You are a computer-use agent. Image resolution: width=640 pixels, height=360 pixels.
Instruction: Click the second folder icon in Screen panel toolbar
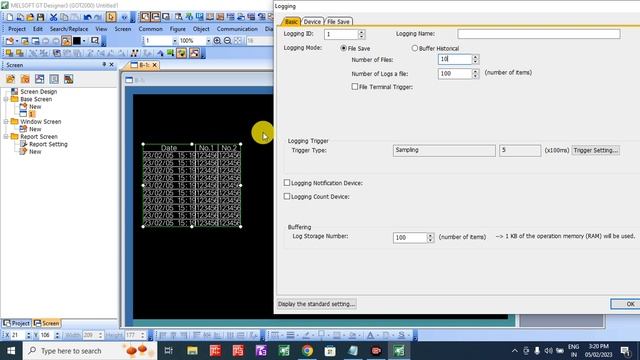[x=25, y=79]
